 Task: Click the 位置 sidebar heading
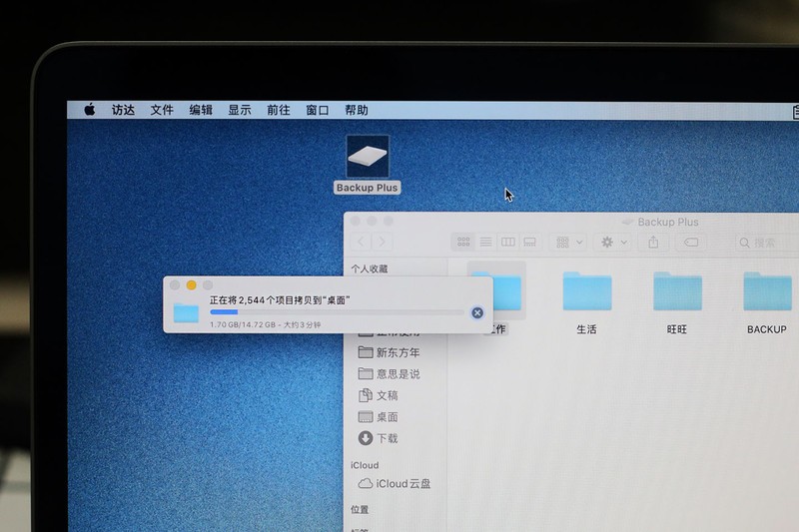(360, 510)
